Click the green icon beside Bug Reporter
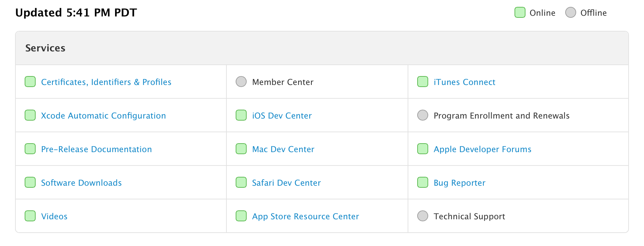Image resolution: width=644 pixels, height=246 pixels. point(423,183)
